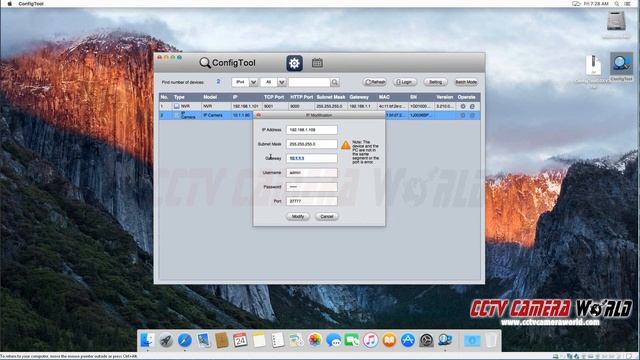Screen dimensions: 640x360
Task: Open Reminders from the Dock
Action: tap(278, 340)
